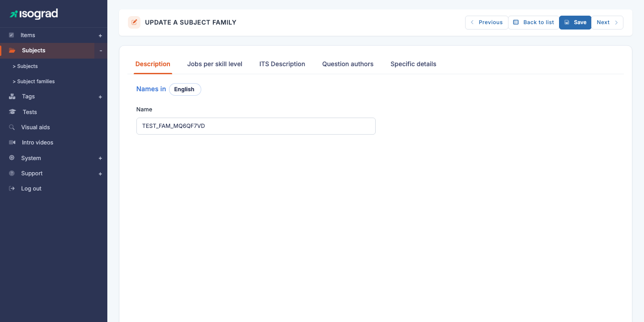Image resolution: width=644 pixels, height=322 pixels.
Task: Open the ITS Description tab
Action: 282,64
